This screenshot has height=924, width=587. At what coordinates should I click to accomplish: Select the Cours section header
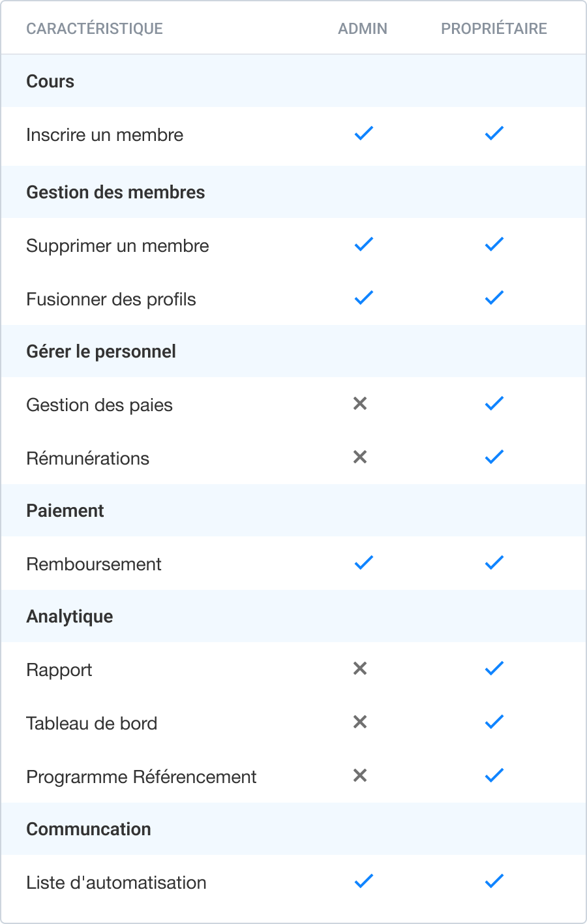point(50,82)
